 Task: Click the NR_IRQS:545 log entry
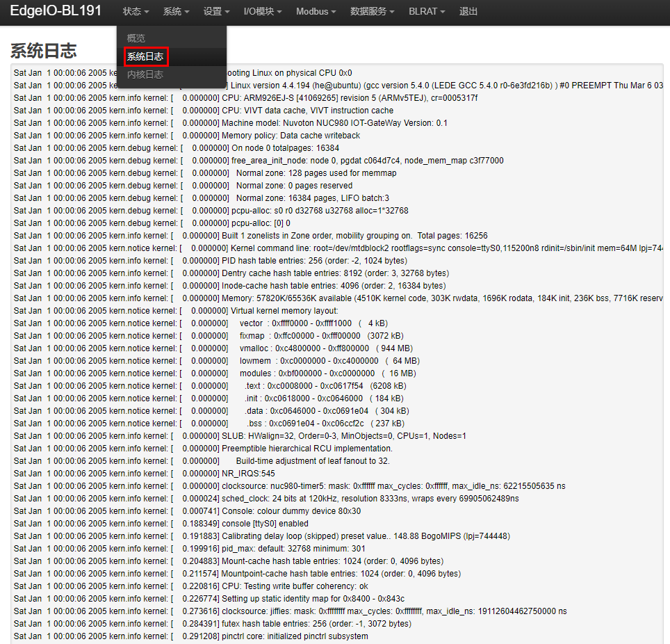(145, 474)
